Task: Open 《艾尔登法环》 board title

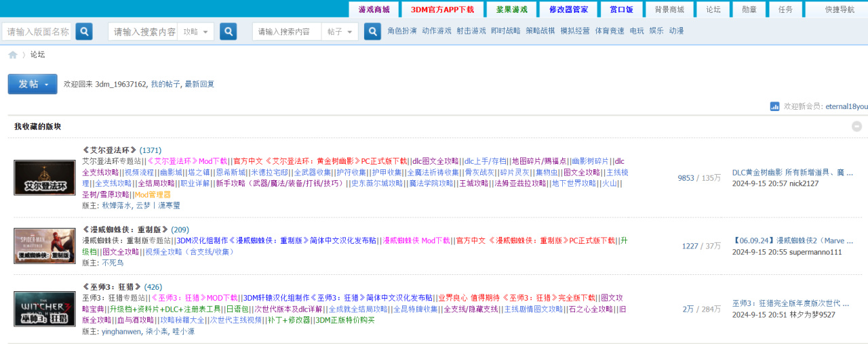Action: click(x=110, y=150)
